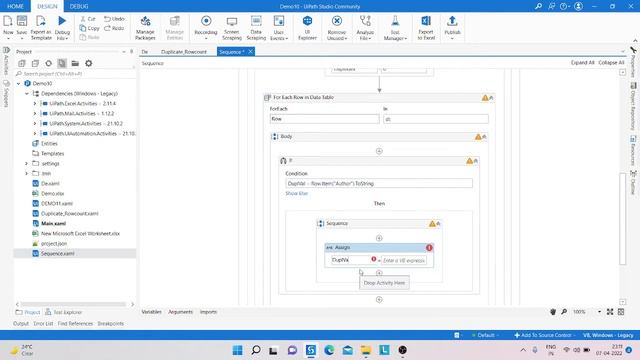Open Windows Start button on taskbar
The height and width of the screenshot is (360, 640).
237,350
